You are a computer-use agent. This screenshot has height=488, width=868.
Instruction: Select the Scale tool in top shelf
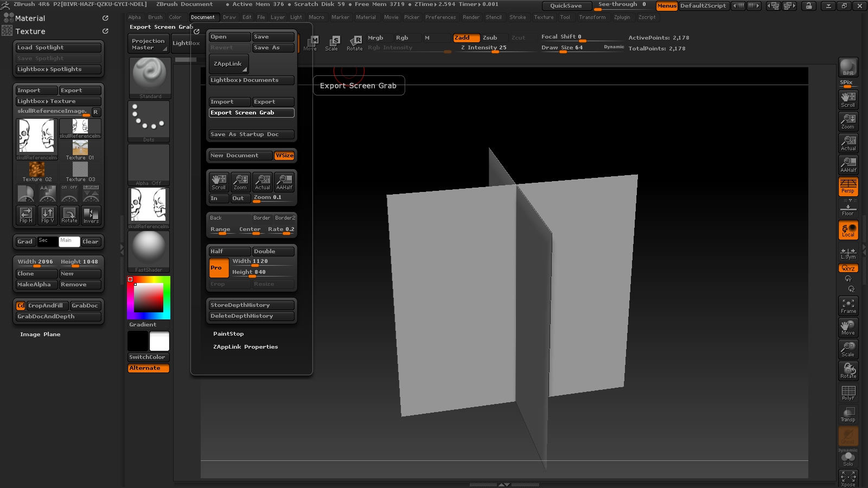(x=332, y=43)
